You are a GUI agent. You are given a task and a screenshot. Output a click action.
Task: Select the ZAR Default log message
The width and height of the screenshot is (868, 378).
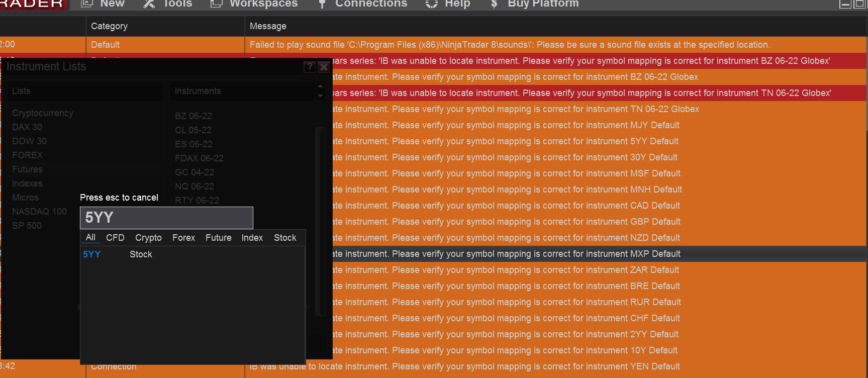point(599,270)
